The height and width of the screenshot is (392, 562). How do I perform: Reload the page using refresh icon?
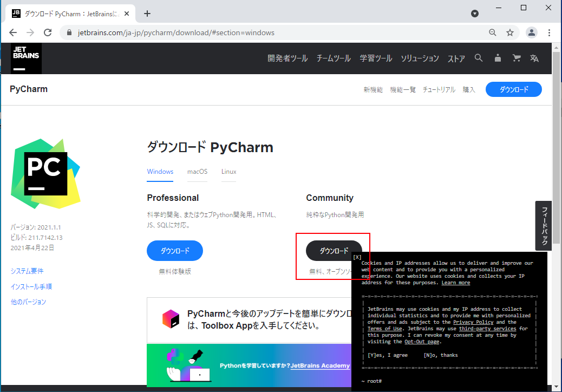pyautogui.click(x=48, y=32)
